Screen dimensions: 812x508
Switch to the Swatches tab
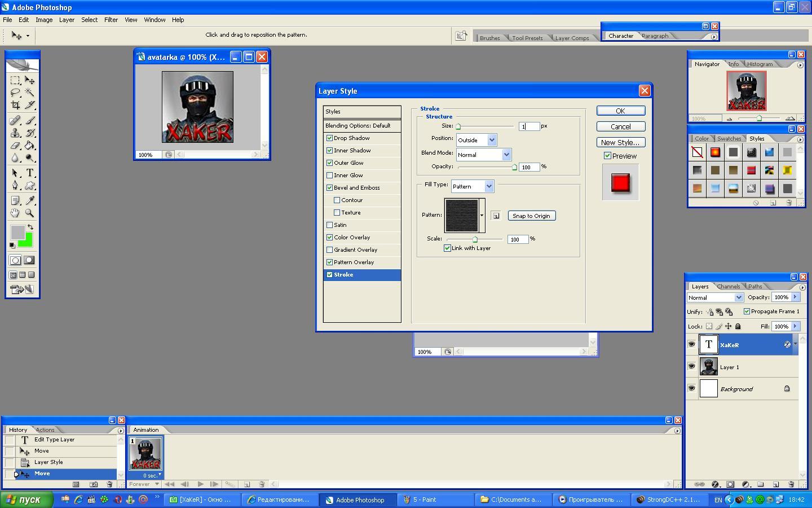[x=729, y=138]
